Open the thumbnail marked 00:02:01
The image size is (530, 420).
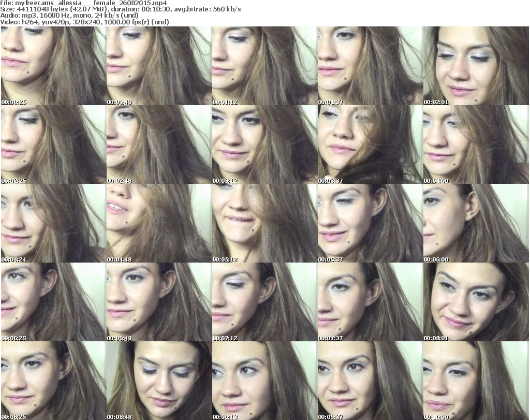tap(475, 66)
